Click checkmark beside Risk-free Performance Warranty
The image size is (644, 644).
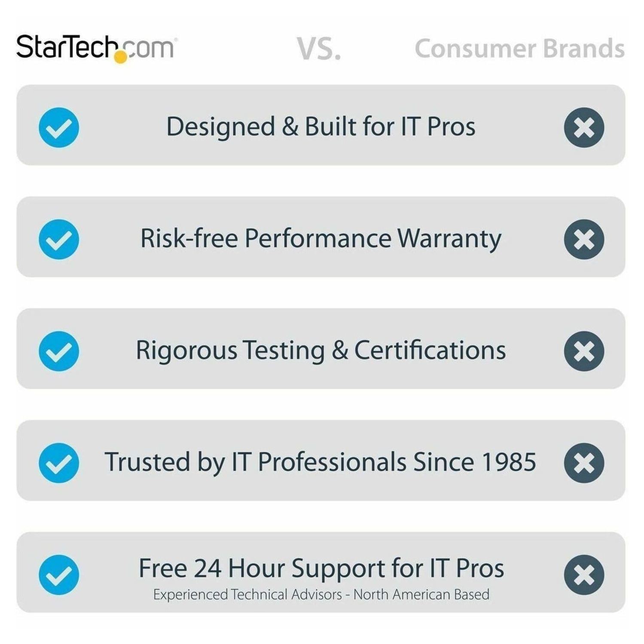(x=59, y=239)
